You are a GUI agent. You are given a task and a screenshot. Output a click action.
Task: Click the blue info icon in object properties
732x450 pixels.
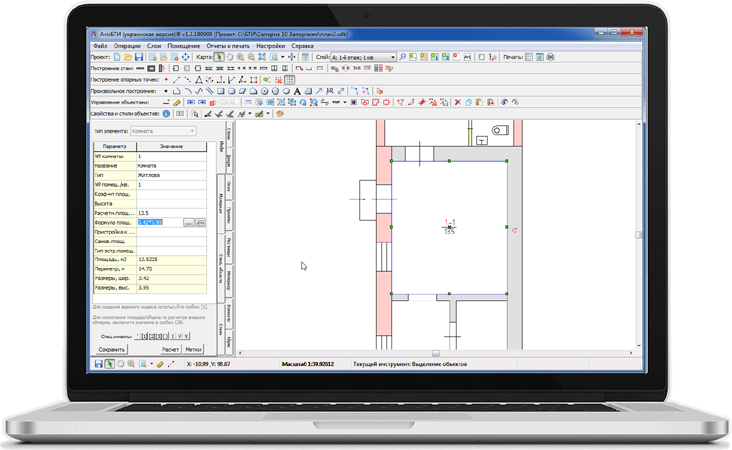point(166,114)
